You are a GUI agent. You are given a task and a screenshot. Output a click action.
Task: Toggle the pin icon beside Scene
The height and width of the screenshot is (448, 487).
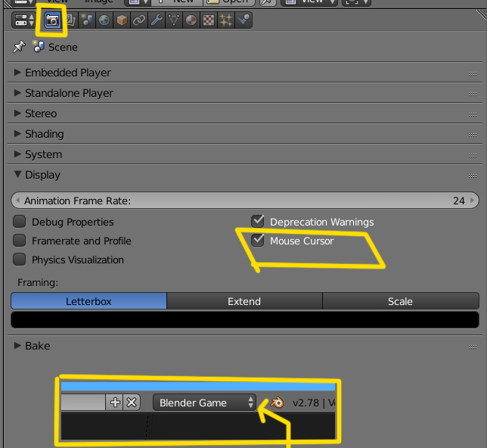coord(19,47)
